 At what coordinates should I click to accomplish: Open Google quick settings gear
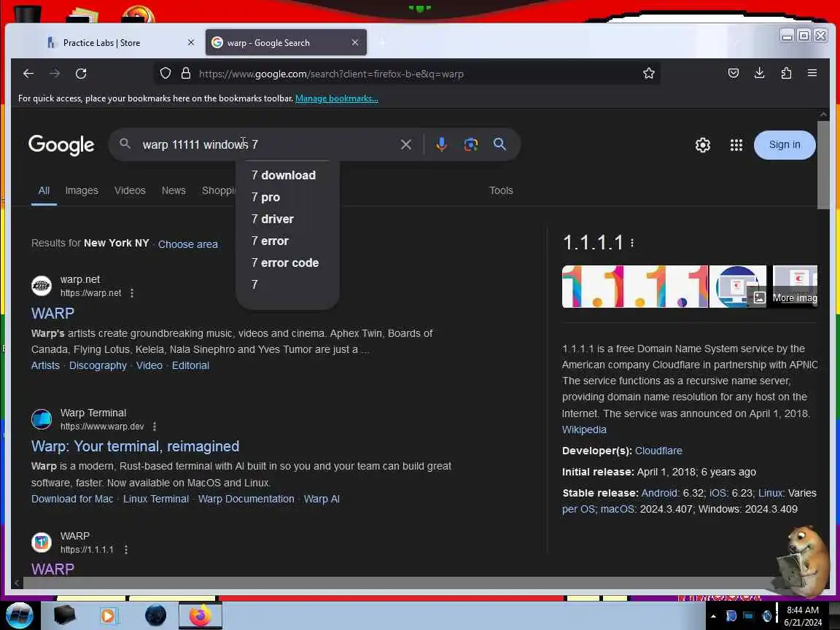tap(703, 144)
